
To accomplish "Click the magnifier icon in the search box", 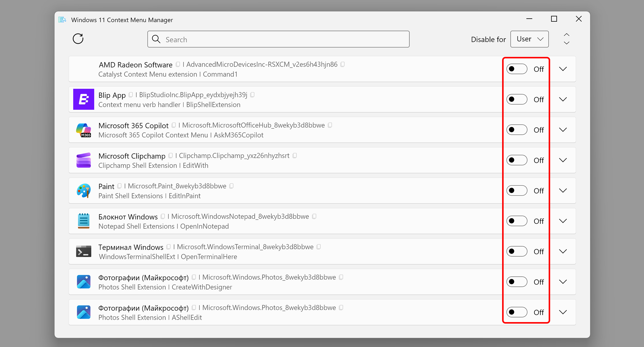I will coord(156,39).
